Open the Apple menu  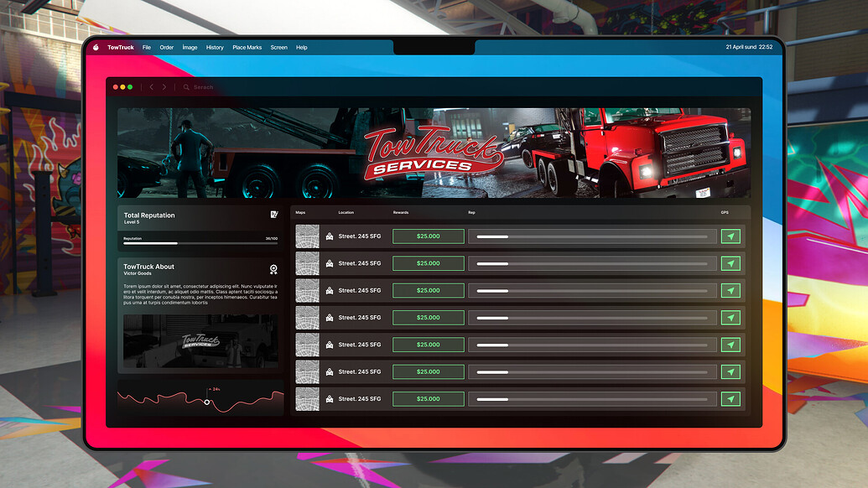(95, 47)
